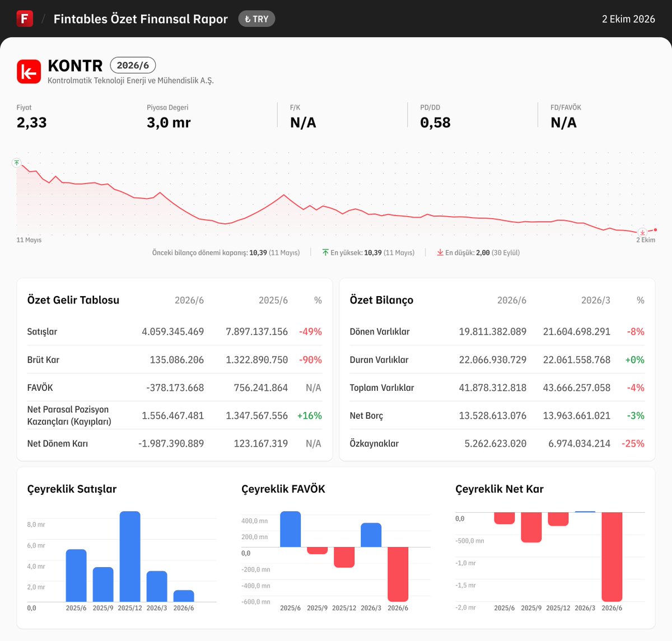Click the 2026/6 red bar in Çeyreklik FAVÖK
The width and height of the screenshot is (672, 641).
pyautogui.click(x=398, y=574)
